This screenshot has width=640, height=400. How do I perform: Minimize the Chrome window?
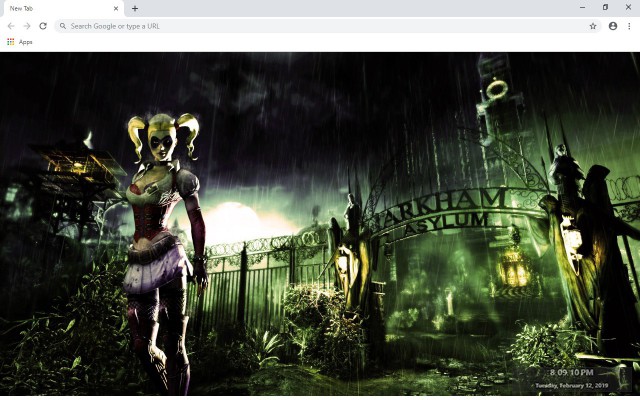pyautogui.click(x=582, y=7)
